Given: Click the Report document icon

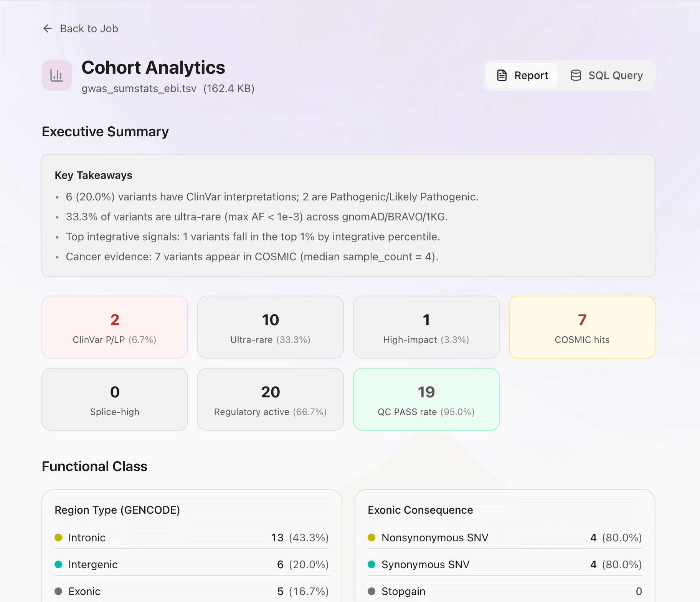Looking at the screenshot, I should pos(502,75).
